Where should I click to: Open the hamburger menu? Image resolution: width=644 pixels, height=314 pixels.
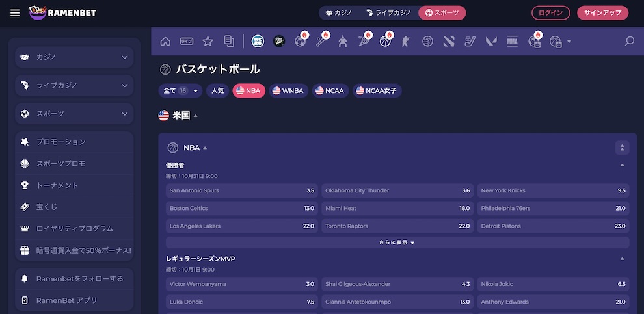pos(15,13)
